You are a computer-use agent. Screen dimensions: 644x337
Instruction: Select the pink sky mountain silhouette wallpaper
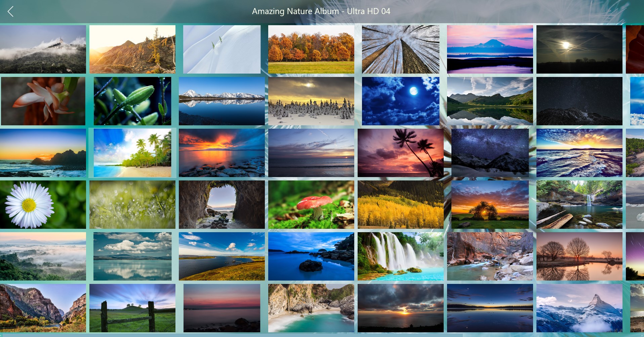click(490, 49)
